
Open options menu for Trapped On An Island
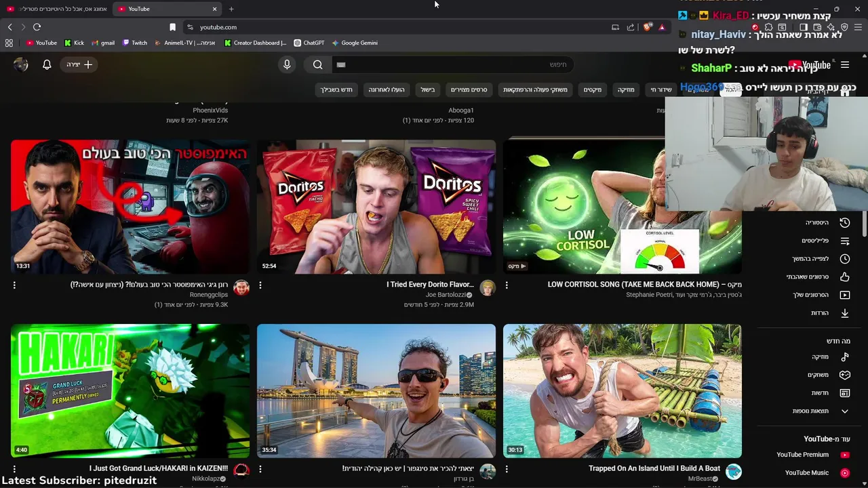pyautogui.click(x=507, y=469)
